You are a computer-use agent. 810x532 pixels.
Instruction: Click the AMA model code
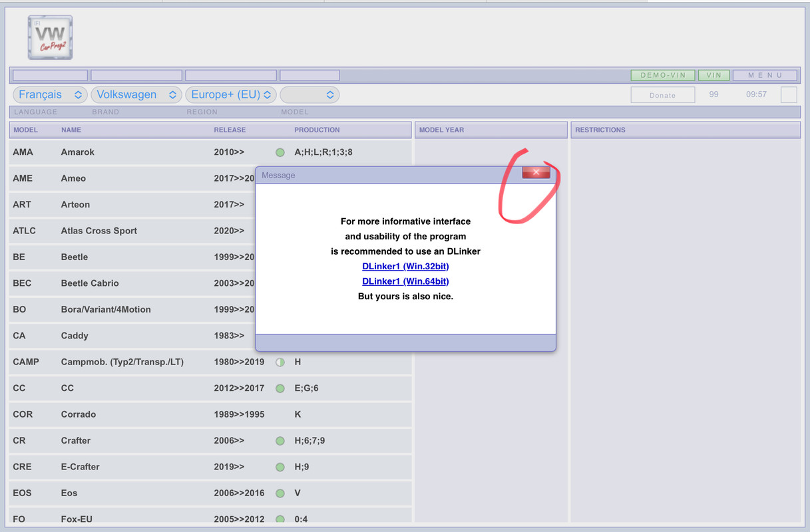click(23, 152)
